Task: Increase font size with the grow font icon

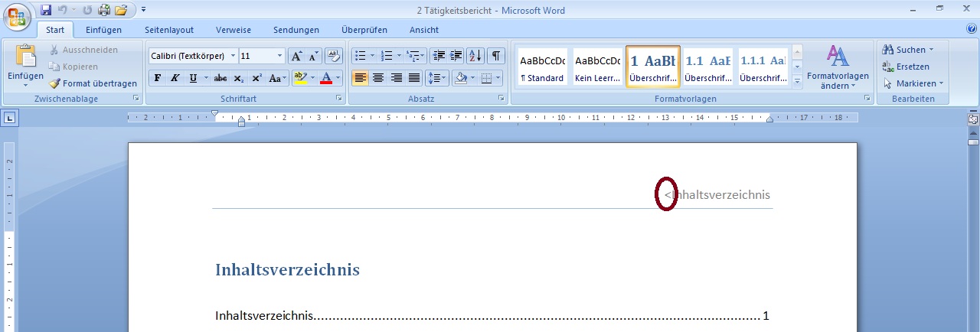Action: click(296, 56)
